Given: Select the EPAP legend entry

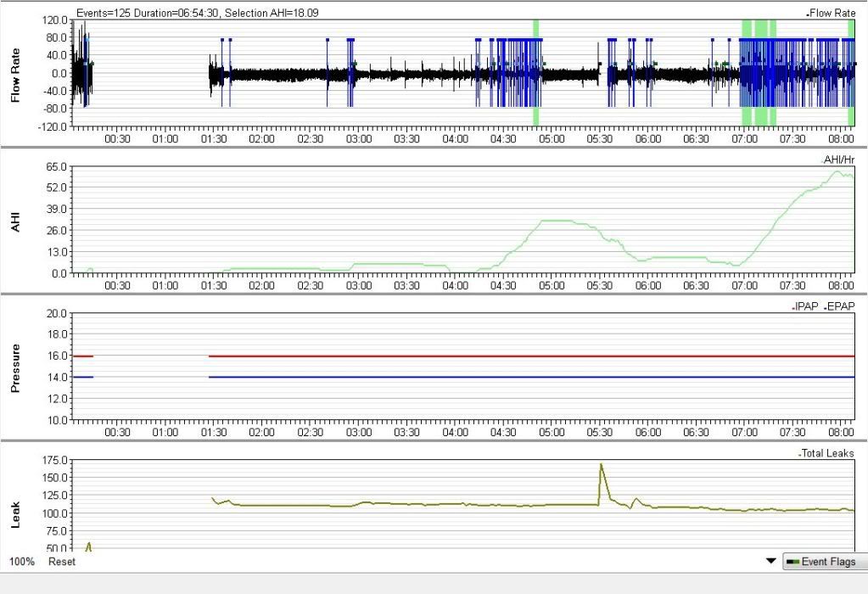Looking at the screenshot, I should click(x=839, y=306).
